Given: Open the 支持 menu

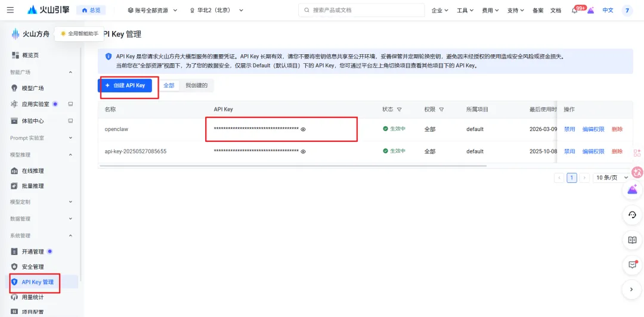Looking at the screenshot, I should [x=515, y=10].
